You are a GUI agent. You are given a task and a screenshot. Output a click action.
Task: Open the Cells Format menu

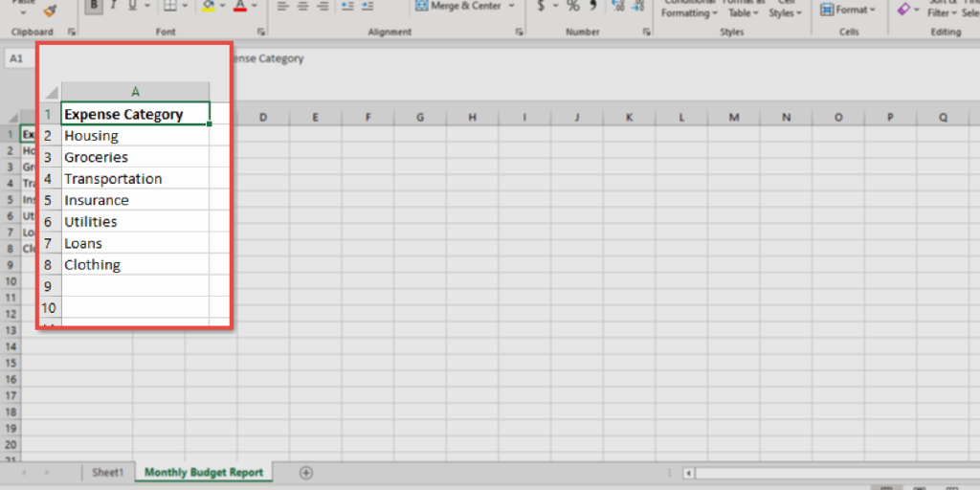click(x=848, y=10)
